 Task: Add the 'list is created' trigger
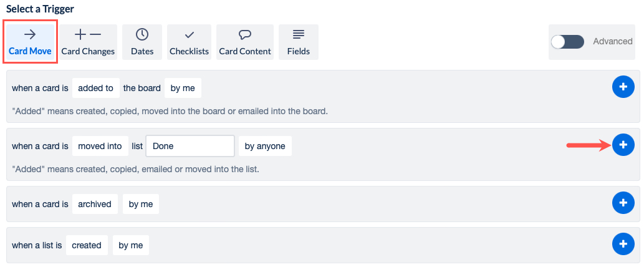coord(623,245)
